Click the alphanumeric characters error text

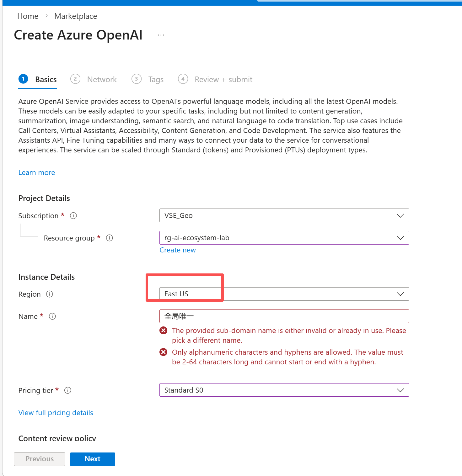287,357
